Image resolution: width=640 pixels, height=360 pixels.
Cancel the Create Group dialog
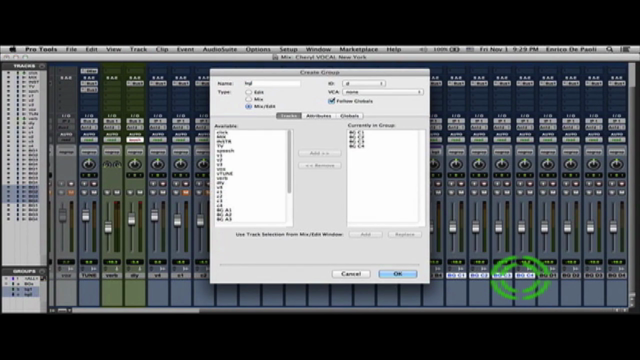351,274
